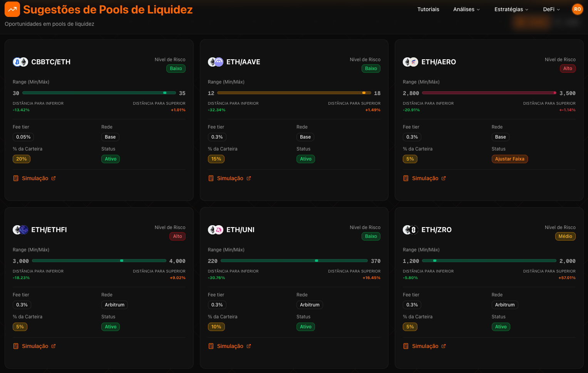Click external-link icon in CBBTC/ETH Simulação
The image size is (588, 373).
[54, 178]
